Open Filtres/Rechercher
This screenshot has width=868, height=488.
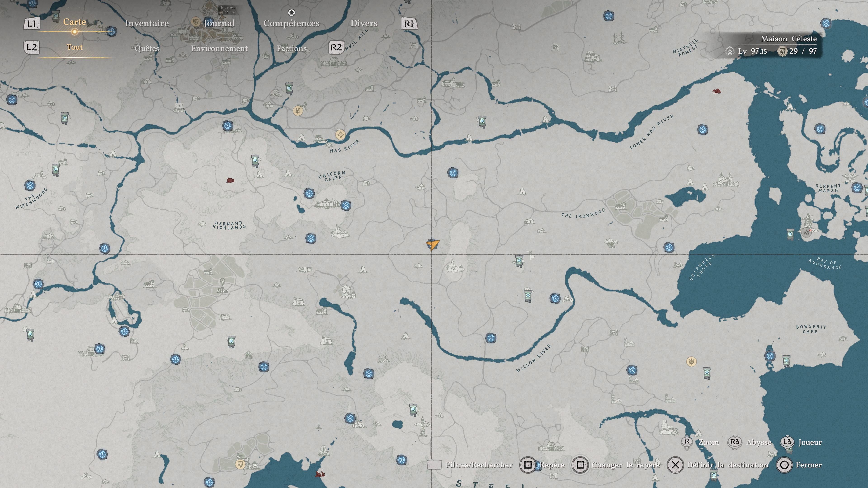tap(479, 465)
